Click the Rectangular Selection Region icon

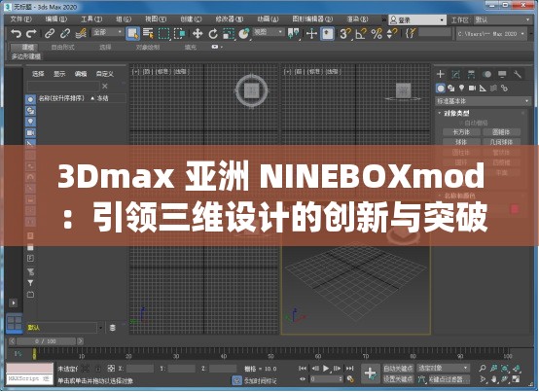[164, 34]
